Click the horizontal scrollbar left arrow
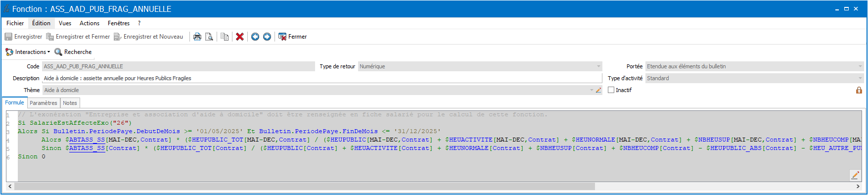Viewport: 868px width, 195px height. click(x=10, y=187)
